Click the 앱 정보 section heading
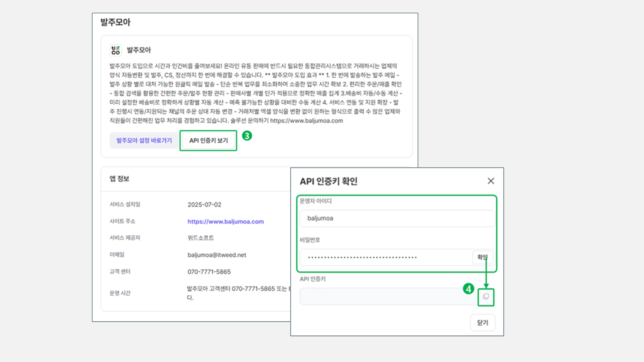The width and height of the screenshot is (644, 362). tap(119, 179)
